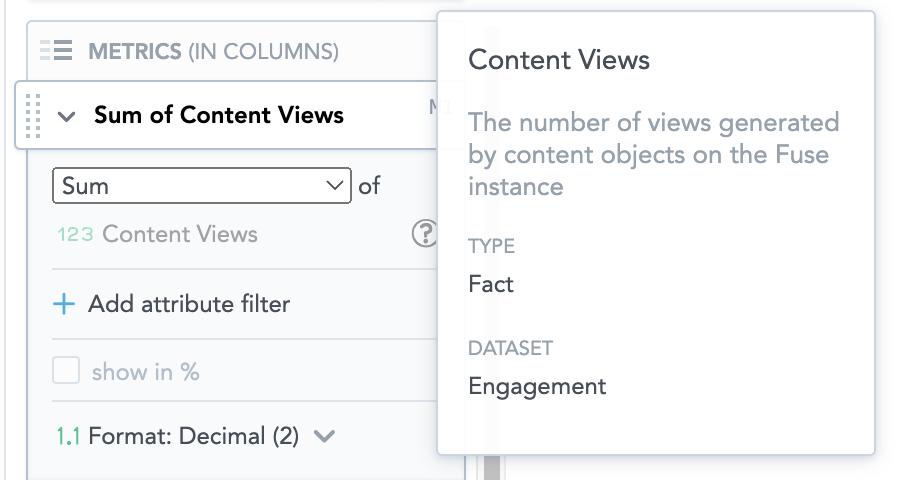The image size is (904, 480).
Task: Click the Format: Decimal (2) label
Action: click(x=194, y=436)
